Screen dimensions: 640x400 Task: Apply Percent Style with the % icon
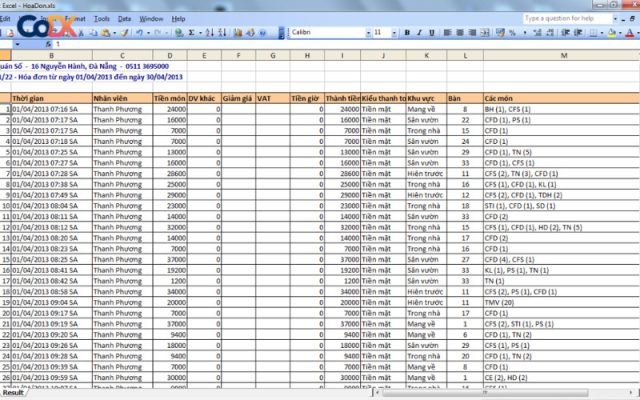pyautogui.click(x=512, y=33)
